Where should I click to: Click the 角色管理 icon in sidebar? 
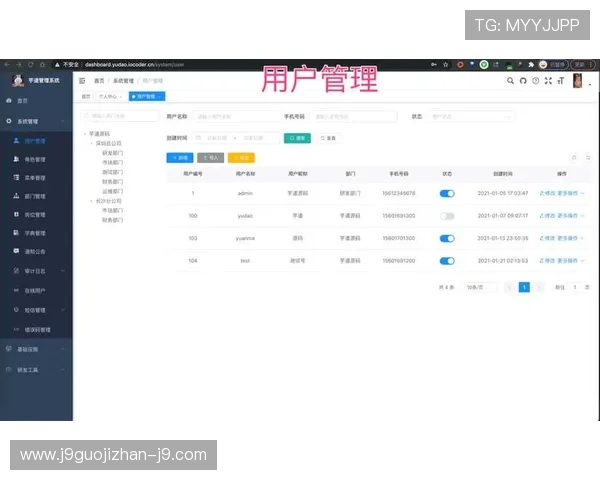click(x=16, y=159)
